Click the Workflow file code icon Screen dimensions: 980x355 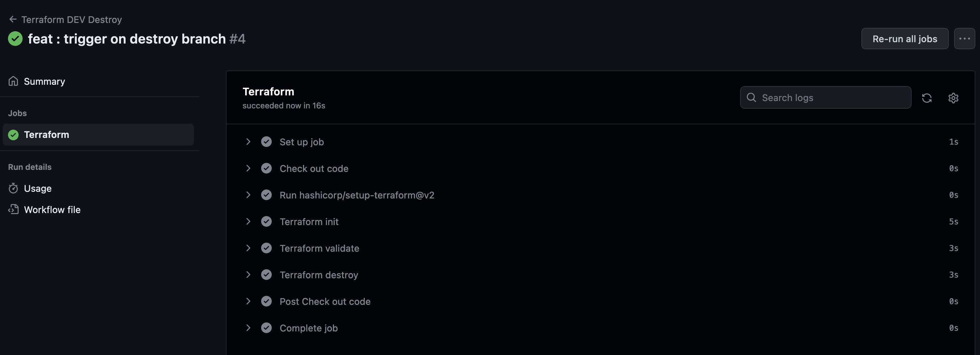point(13,209)
